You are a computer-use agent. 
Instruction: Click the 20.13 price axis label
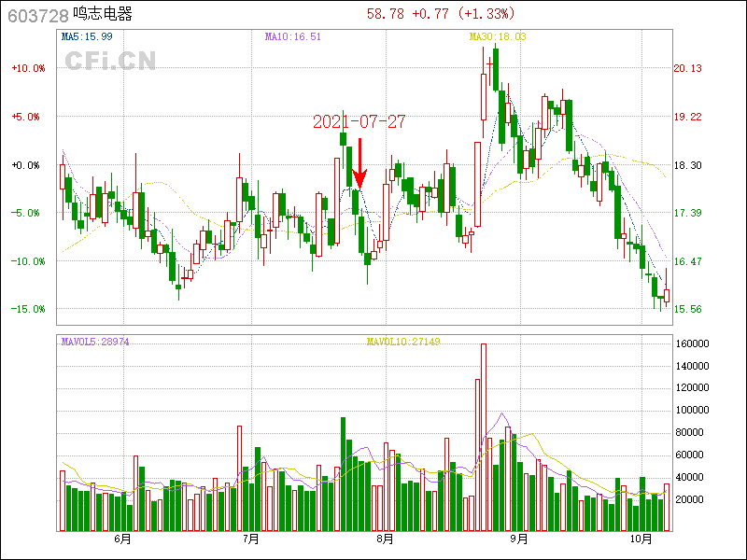point(687,68)
